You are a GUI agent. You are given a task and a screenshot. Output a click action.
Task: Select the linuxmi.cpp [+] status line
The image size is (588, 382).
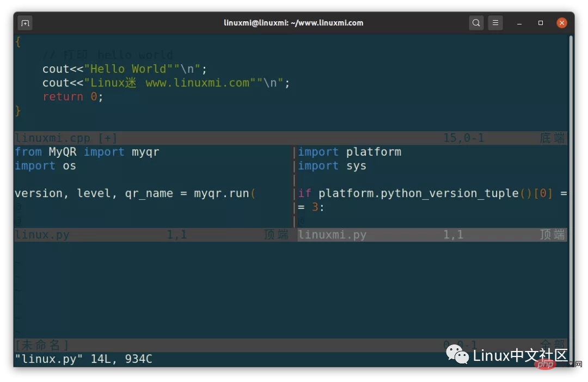291,138
